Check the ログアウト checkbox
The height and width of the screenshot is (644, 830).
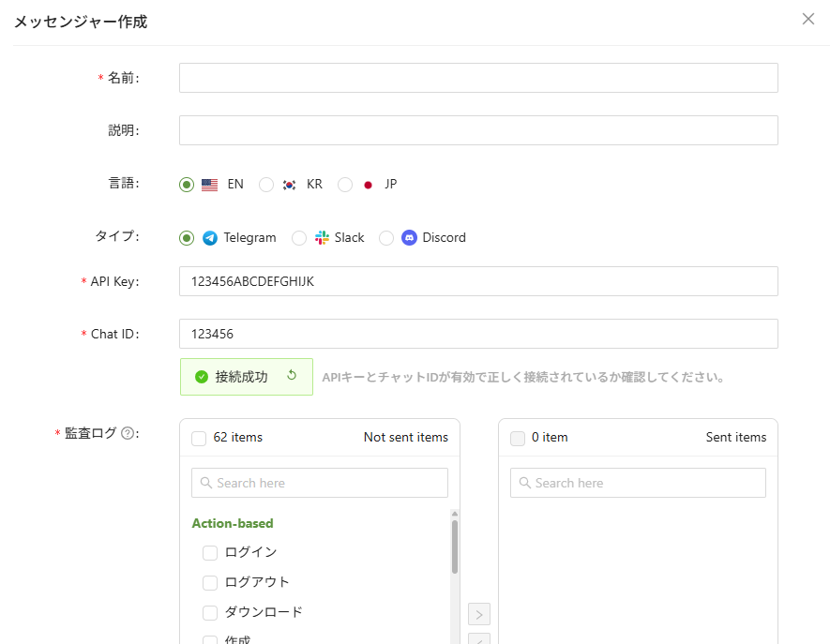(x=210, y=582)
